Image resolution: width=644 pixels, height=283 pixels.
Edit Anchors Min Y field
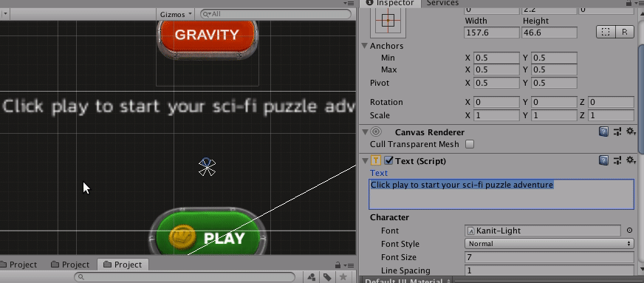(554, 58)
